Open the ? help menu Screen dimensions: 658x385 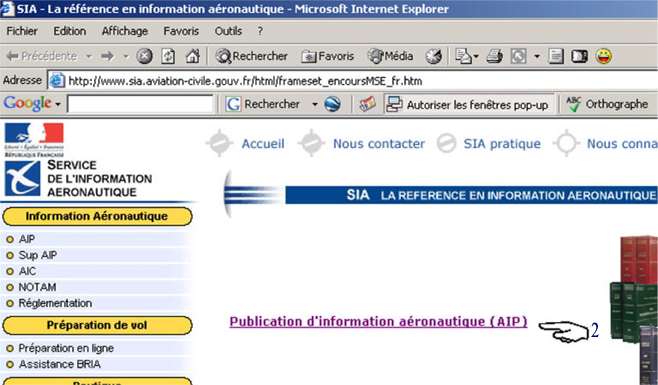coord(260,31)
